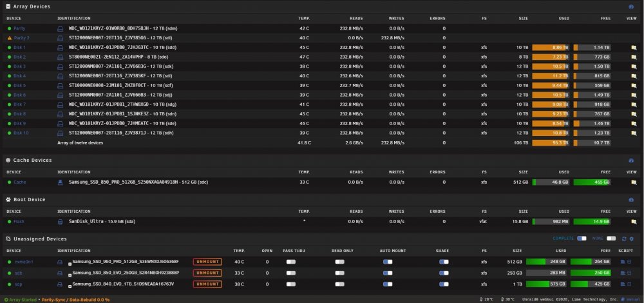Screen dimensions: 644x303
Task: Enable Pass Thru for sdb
Action: pyautogui.click(x=291, y=273)
